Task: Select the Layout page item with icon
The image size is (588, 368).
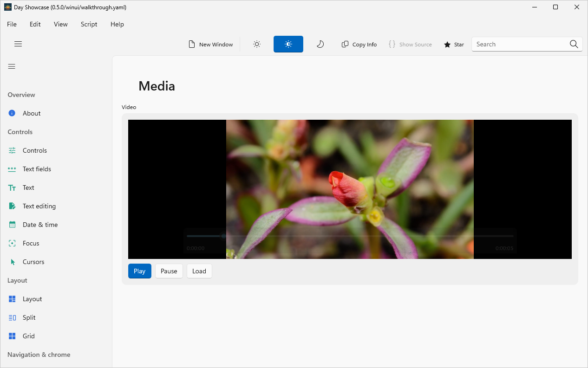Action: click(x=56, y=299)
